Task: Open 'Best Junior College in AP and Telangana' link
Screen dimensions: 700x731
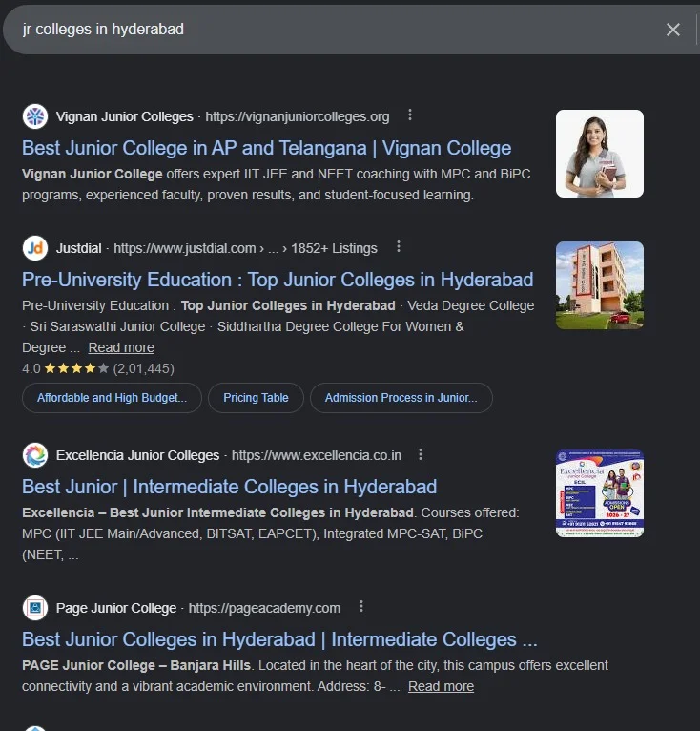Action: coord(267,148)
